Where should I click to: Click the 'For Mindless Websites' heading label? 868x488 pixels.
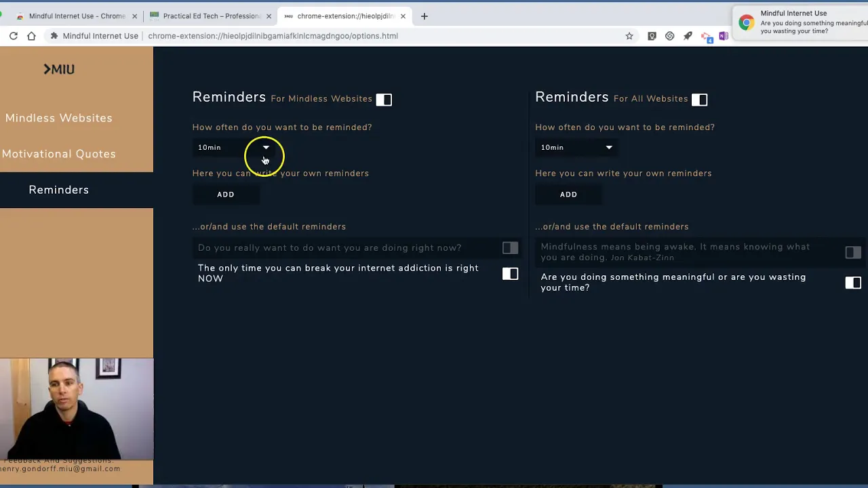321,99
